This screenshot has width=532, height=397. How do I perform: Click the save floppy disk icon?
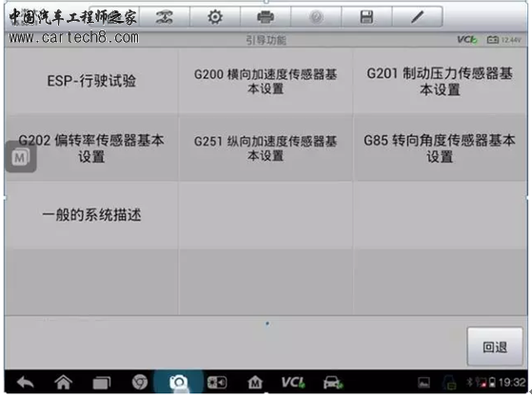pos(366,17)
